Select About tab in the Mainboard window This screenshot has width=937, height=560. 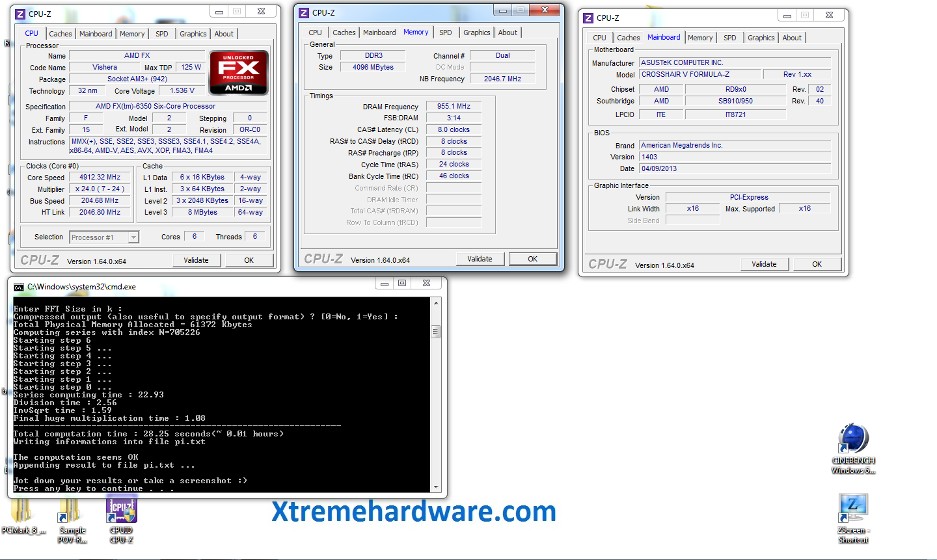792,38
